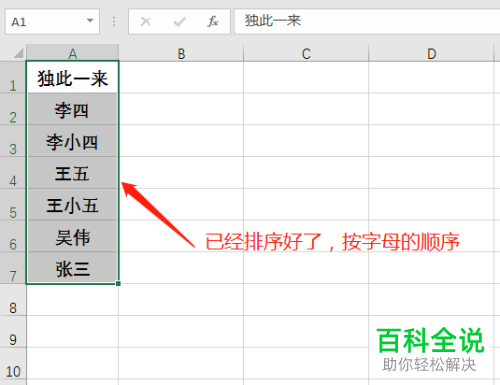This screenshot has height=385, width=500.
Task: Select row 6 header
Action: [x=13, y=236]
